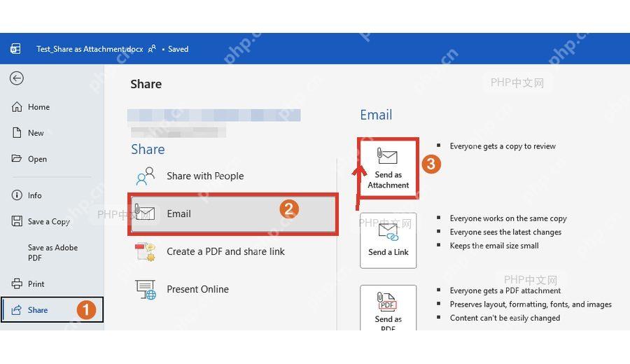The height and width of the screenshot is (364, 630).
Task: Click the back arrow circle icon
Action: 17,78
